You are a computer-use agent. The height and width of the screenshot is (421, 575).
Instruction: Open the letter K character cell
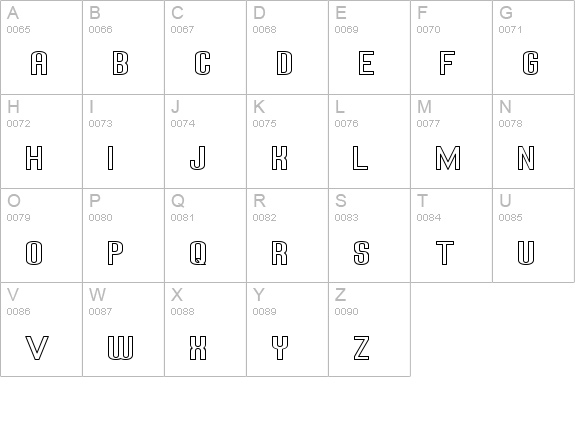tap(288, 142)
